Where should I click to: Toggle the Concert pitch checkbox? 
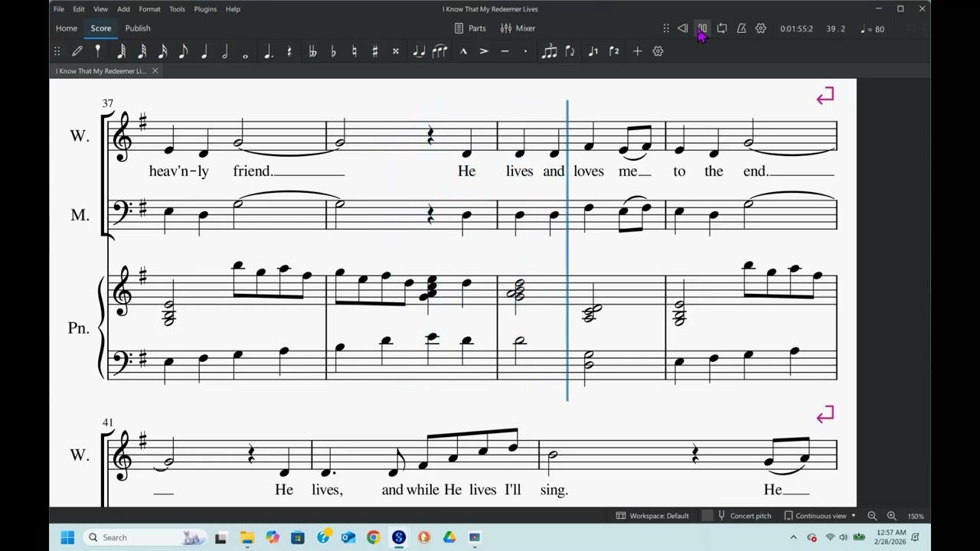click(707, 516)
